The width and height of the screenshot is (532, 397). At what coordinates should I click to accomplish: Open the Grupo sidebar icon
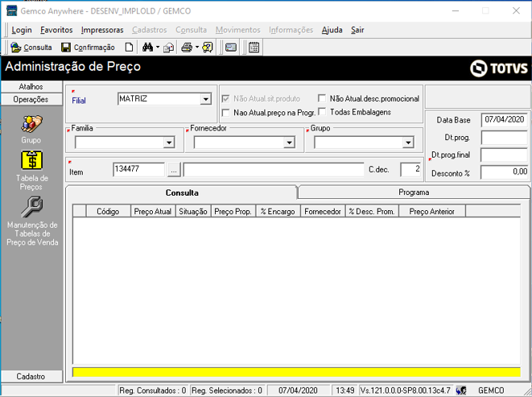(31, 124)
